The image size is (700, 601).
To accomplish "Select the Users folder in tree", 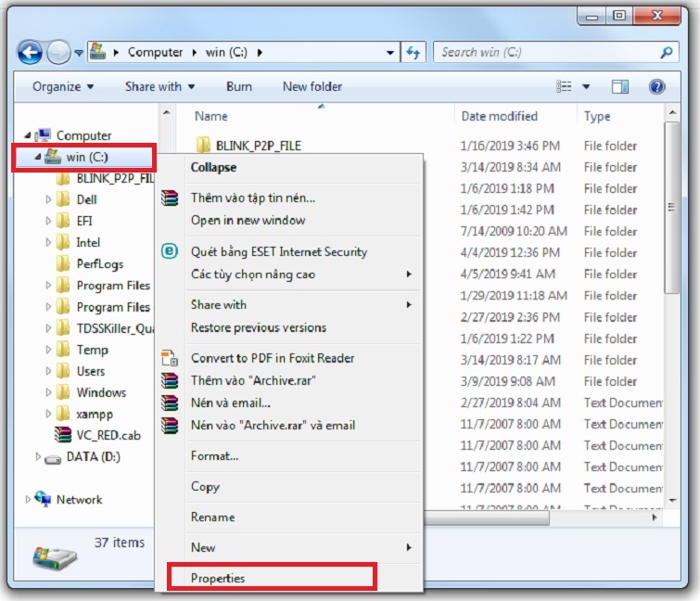I will (x=91, y=371).
